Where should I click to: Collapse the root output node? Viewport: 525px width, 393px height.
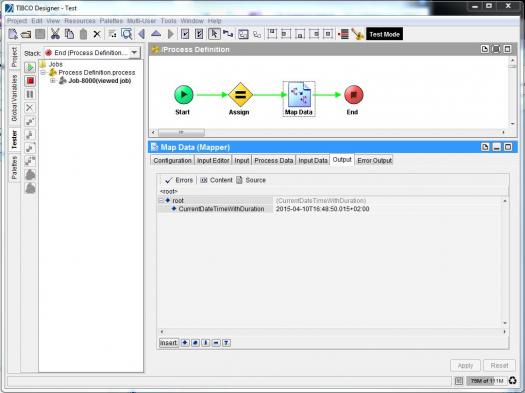pos(161,201)
